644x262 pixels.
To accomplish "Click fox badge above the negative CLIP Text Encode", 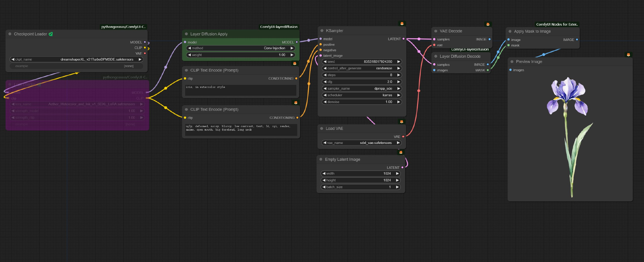I will click(296, 102).
